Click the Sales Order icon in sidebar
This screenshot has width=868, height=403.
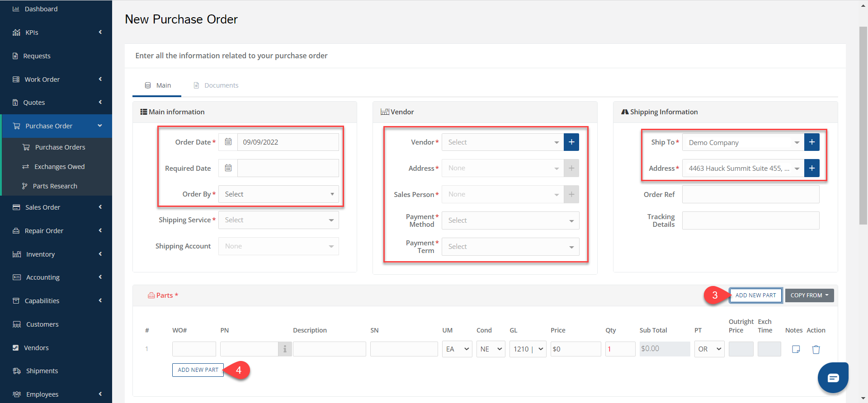point(16,207)
